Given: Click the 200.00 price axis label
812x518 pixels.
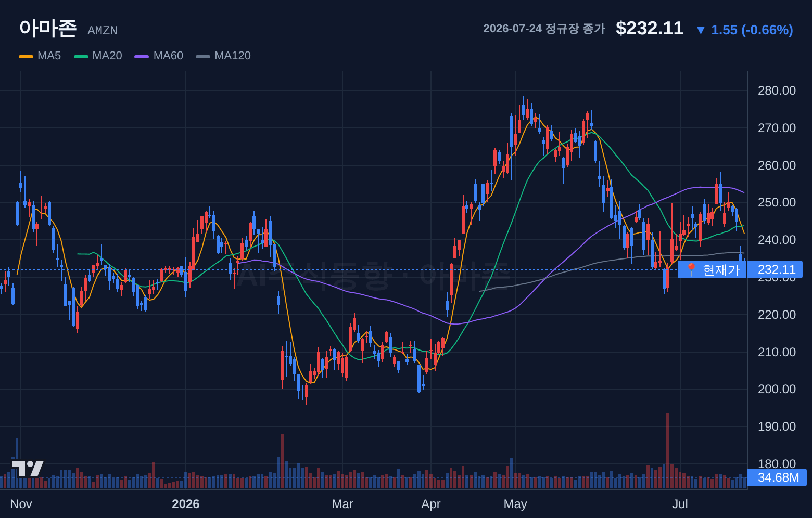Looking at the screenshot, I should [777, 389].
